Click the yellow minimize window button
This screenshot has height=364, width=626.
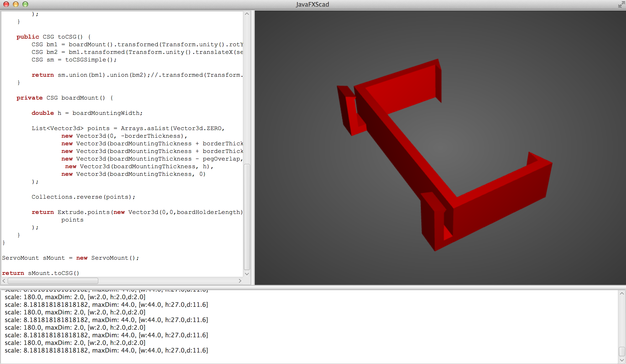pos(16,4)
